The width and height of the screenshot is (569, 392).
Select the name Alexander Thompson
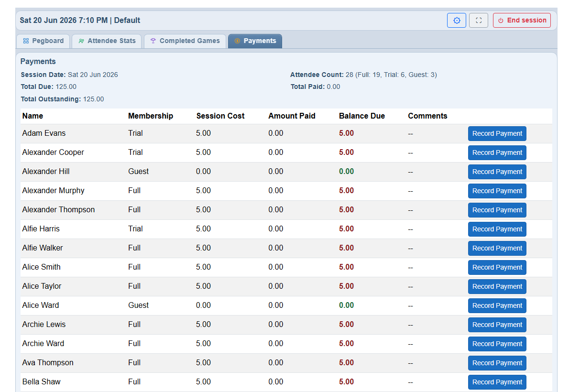point(58,210)
